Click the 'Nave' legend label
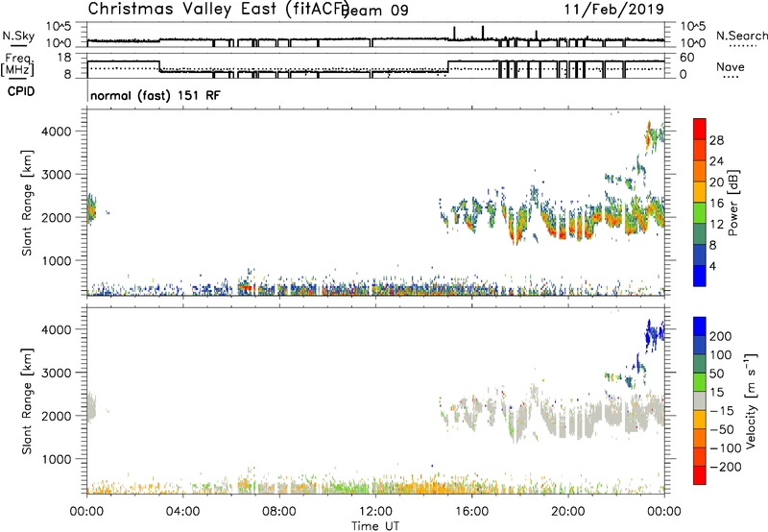Image resolution: width=768 pixels, height=532 pixels. [x=730, y=67]
